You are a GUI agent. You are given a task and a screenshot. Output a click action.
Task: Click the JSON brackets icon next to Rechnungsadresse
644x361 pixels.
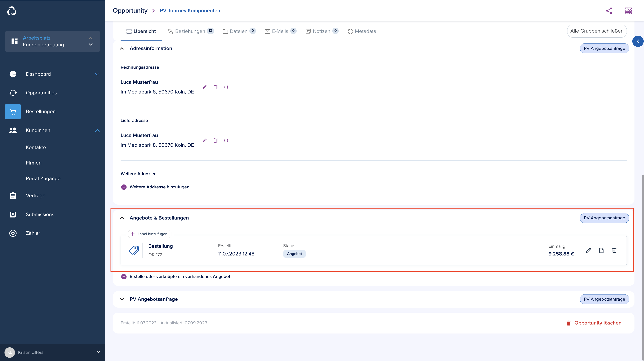(x=226, y=87)
